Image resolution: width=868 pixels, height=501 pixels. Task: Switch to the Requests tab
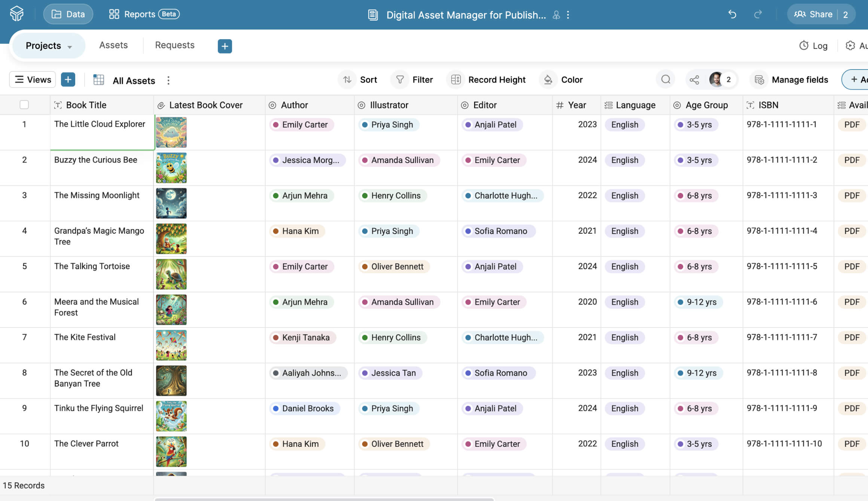175,45
